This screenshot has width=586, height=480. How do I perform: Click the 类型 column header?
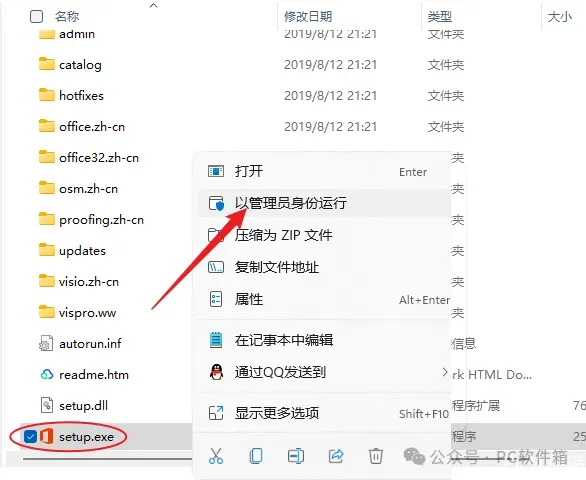440,16
